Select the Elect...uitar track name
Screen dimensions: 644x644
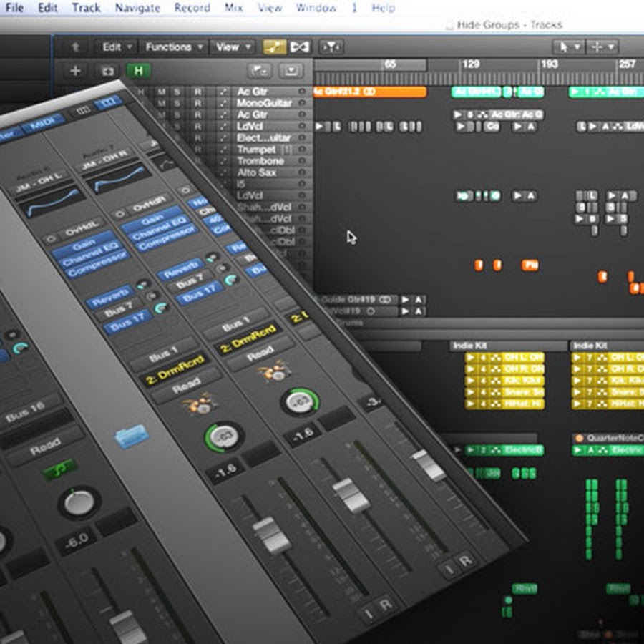click(263, 138)
